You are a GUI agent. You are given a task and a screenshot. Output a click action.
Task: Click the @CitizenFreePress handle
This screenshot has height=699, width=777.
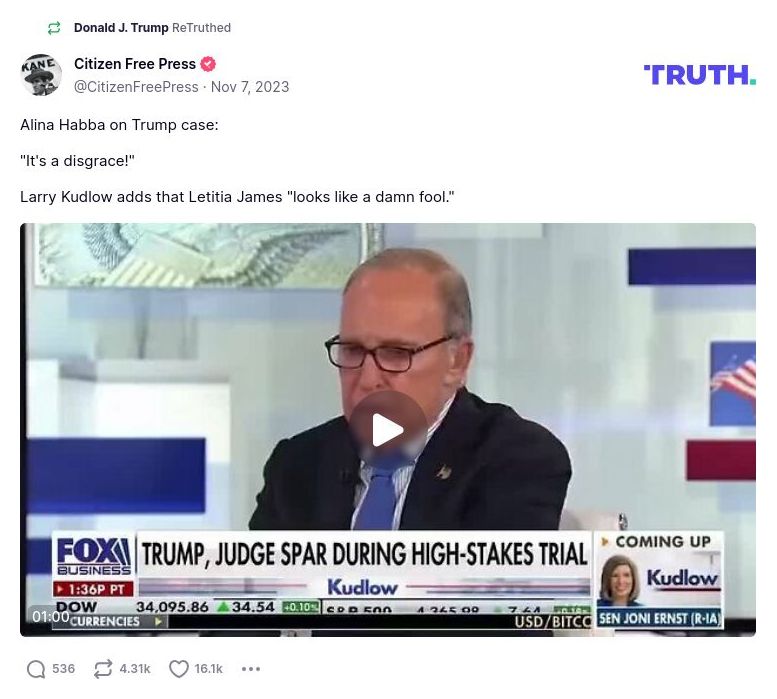tap(136, 87)
